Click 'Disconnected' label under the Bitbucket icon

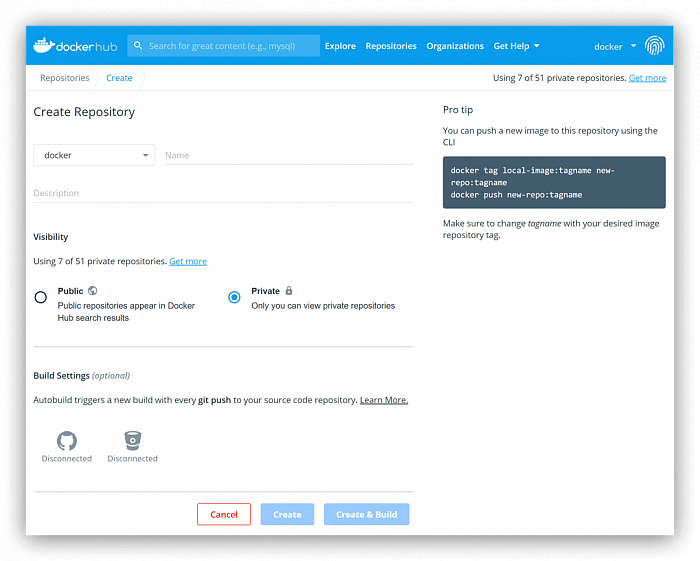pos(133,458)
